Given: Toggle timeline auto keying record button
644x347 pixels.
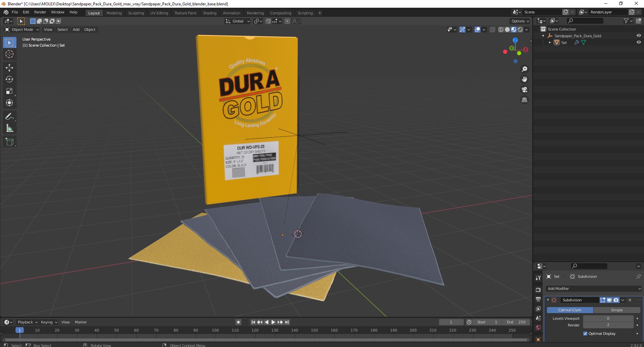Looking at the screenshot, I should (x=238, y=322).
